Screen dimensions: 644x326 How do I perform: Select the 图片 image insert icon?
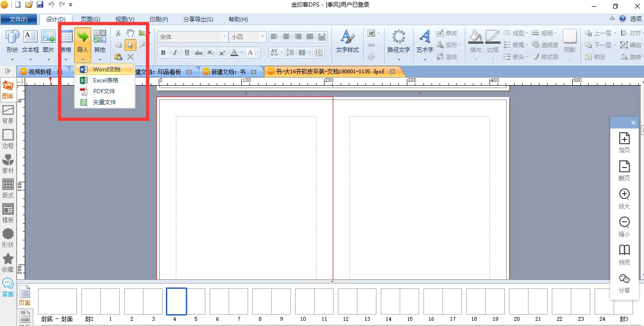pos(48,40)
